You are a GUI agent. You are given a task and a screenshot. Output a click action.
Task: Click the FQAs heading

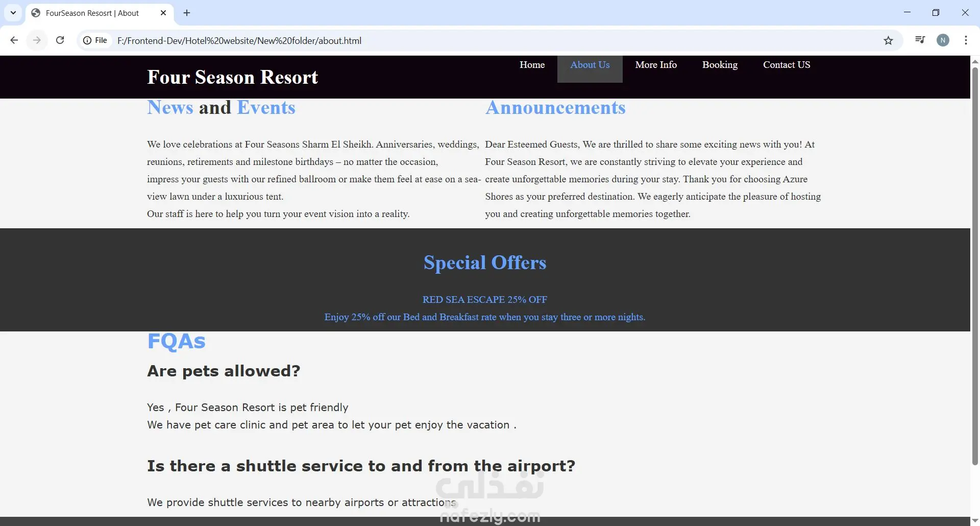pos(176,341)
